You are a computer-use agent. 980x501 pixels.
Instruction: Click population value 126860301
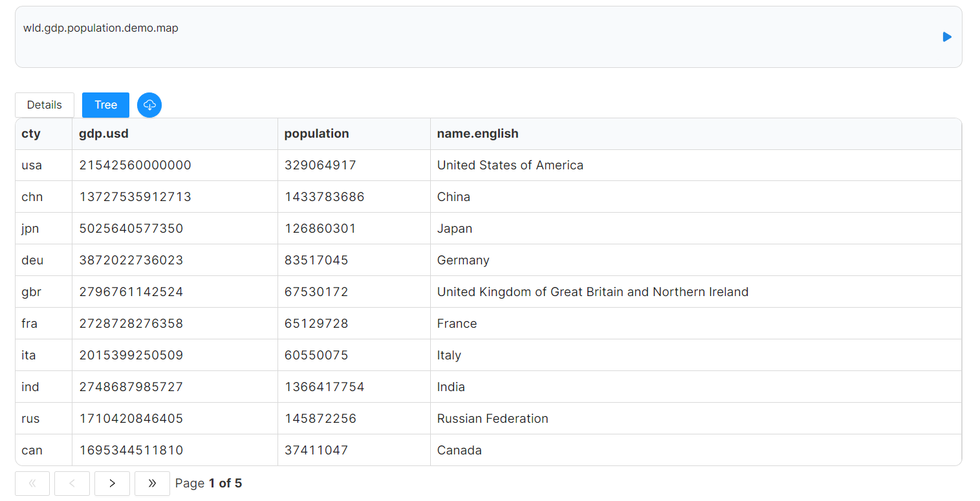point(320,229)
